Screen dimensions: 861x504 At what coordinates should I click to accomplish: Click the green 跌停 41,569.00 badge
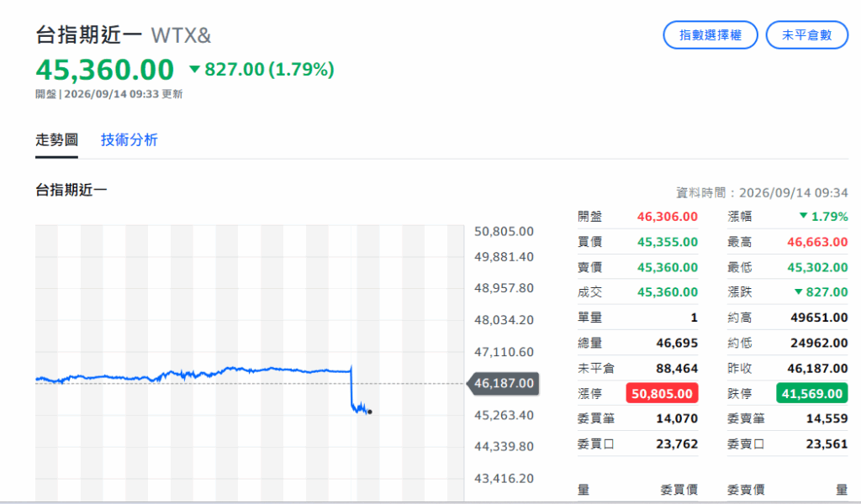(x=811, y=394)
